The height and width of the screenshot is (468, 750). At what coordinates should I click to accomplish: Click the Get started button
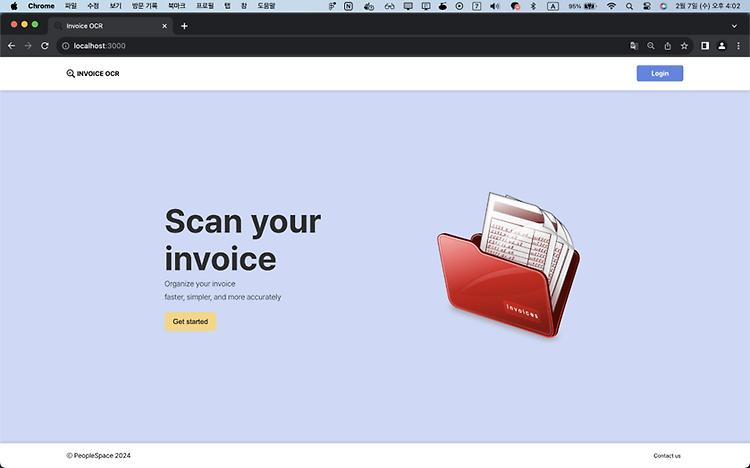tap(190, 322)
